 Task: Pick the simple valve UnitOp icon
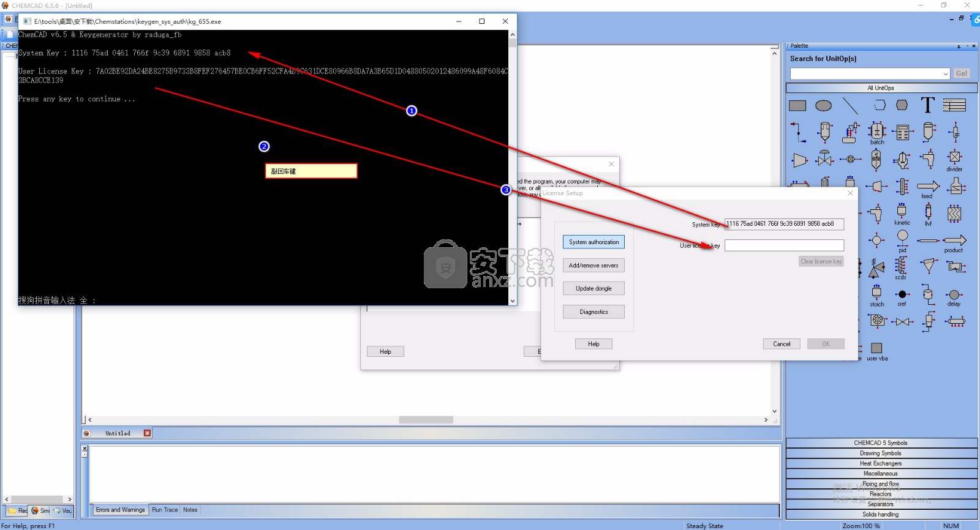click(x=902, y=321)
